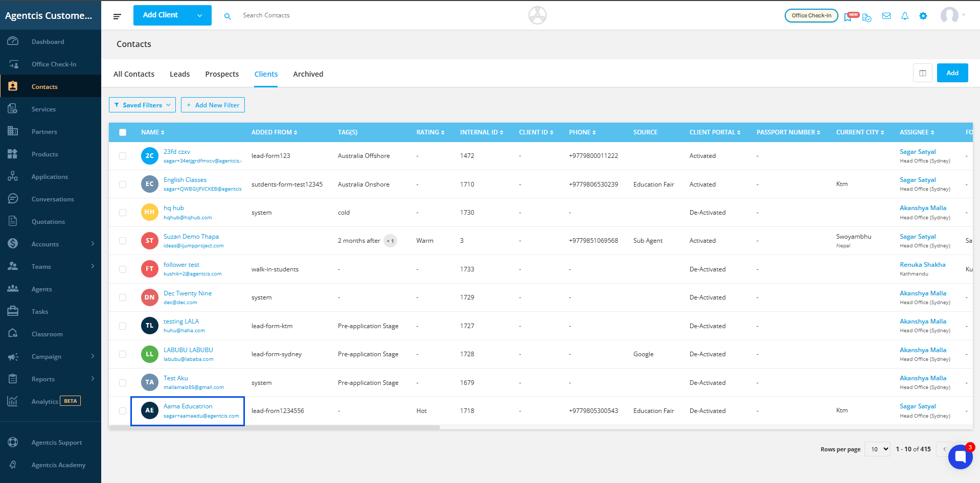Open Agents sidebar icon
The width and height of the screenshot is (980, 483).
pos(13,289)
